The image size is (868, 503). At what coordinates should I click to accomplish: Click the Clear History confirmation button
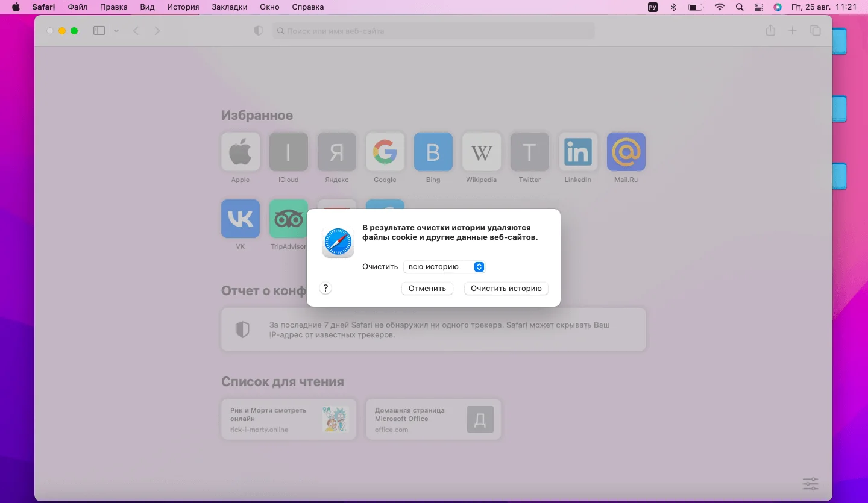(506, 289)
